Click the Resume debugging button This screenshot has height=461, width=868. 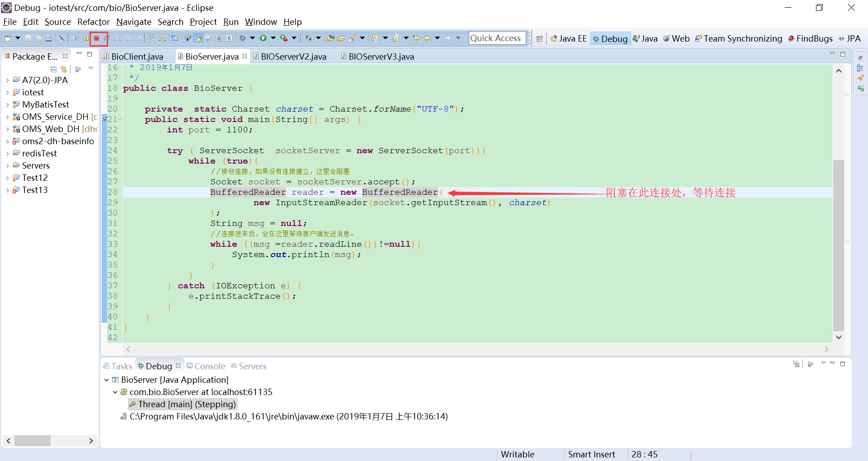[75, 38]
